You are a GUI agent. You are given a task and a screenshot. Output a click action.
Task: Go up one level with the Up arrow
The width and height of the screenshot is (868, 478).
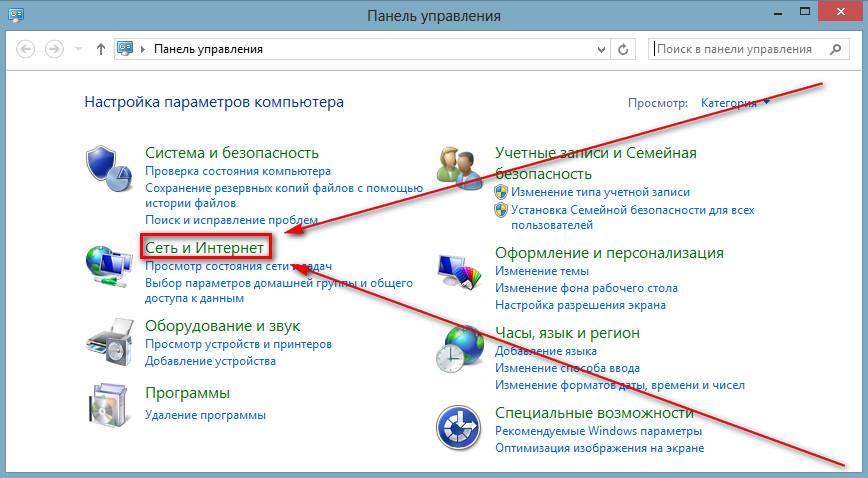tap(101, 49)
